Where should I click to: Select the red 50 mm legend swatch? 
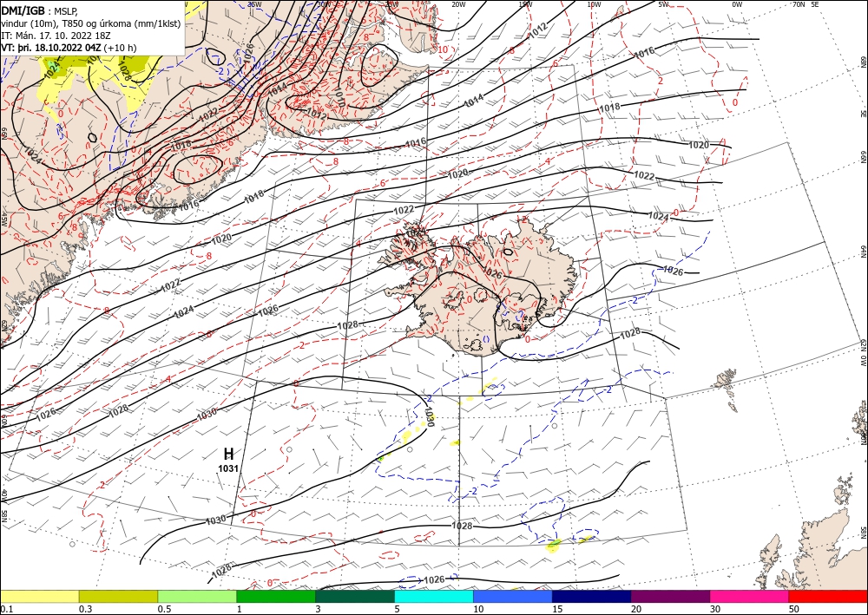828,596
